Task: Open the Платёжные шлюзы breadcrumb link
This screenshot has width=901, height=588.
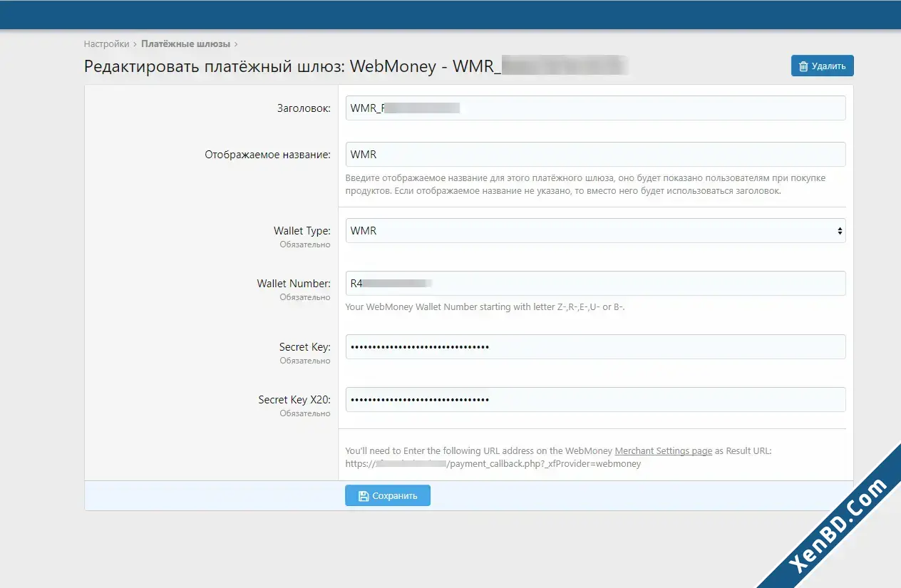Action: click(x=185, y=43)
